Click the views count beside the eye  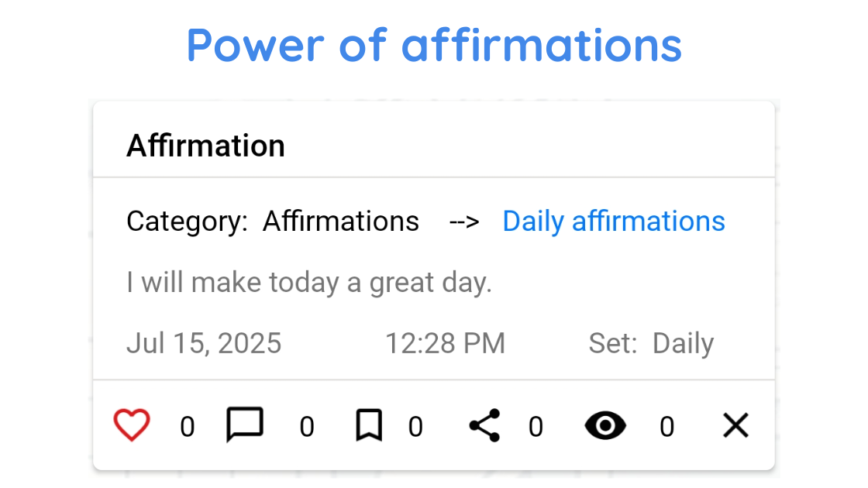(666, 427)
